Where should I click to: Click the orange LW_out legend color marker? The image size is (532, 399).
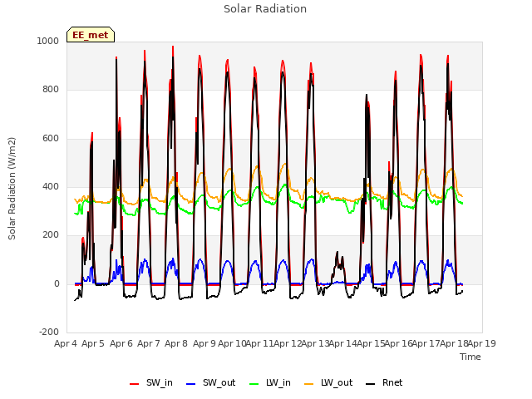(x=309, y=384)
